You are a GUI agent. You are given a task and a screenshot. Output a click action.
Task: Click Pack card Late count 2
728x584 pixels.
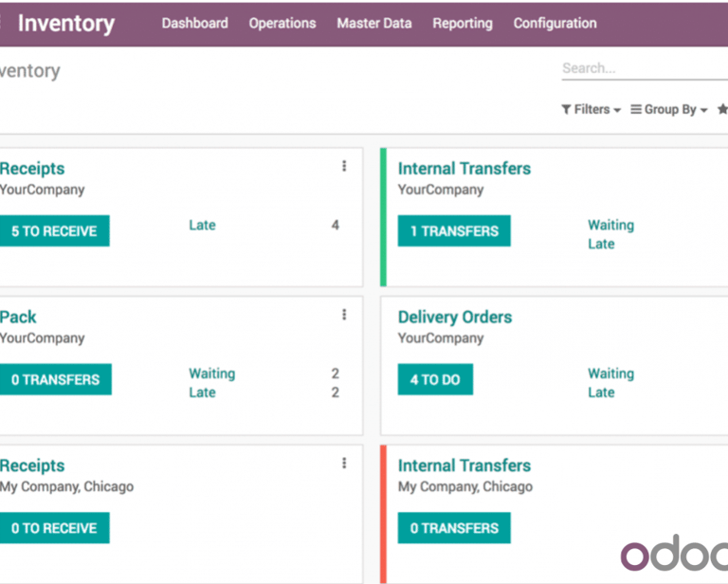tap(336, 392)
